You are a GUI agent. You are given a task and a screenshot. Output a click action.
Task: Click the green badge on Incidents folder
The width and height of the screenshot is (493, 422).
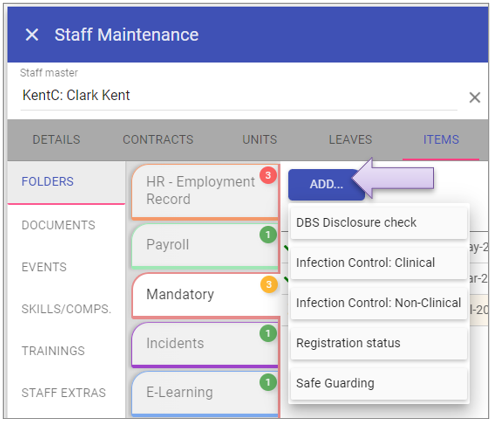coord(268,333)
